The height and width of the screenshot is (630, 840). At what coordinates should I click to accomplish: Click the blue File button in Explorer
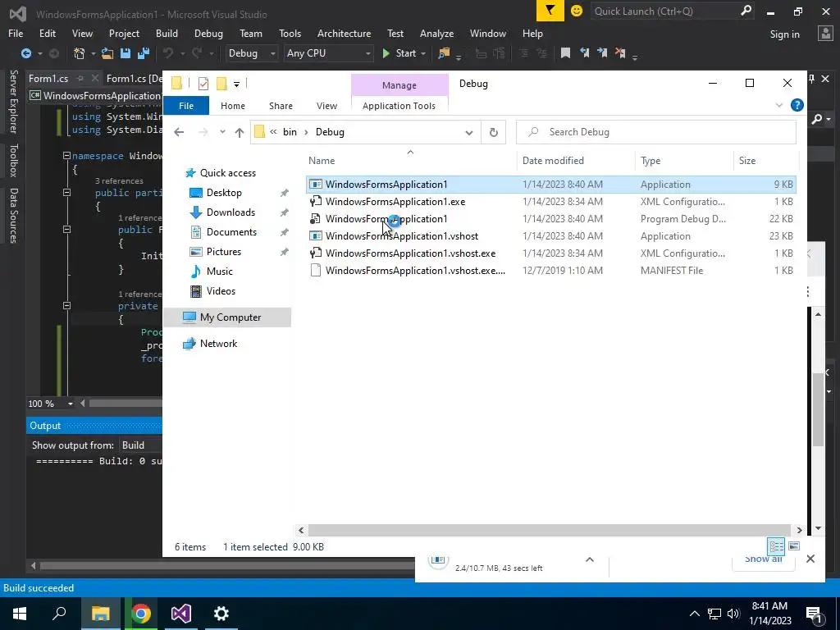pyautogui.click(x=186, y=106)
